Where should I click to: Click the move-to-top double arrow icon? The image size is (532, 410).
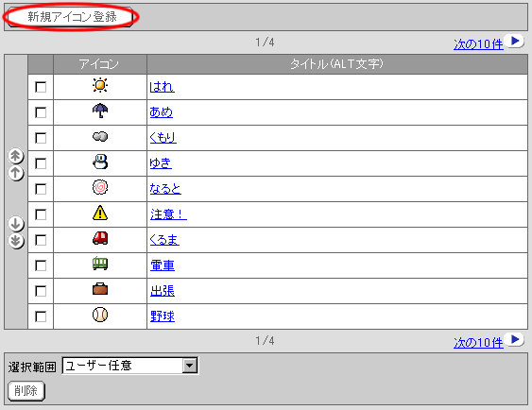click(x=16, y=156)
